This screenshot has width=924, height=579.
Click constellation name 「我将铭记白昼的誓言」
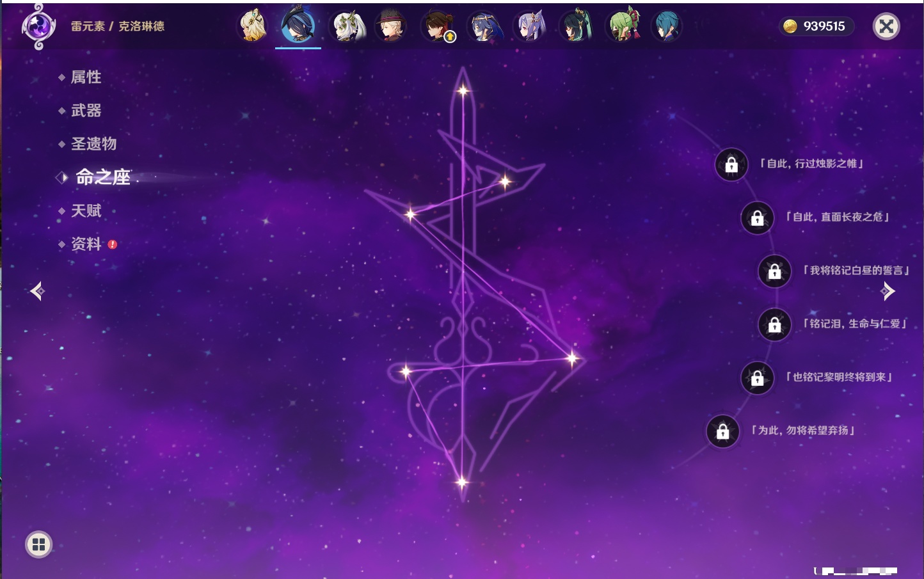(856, 271)
